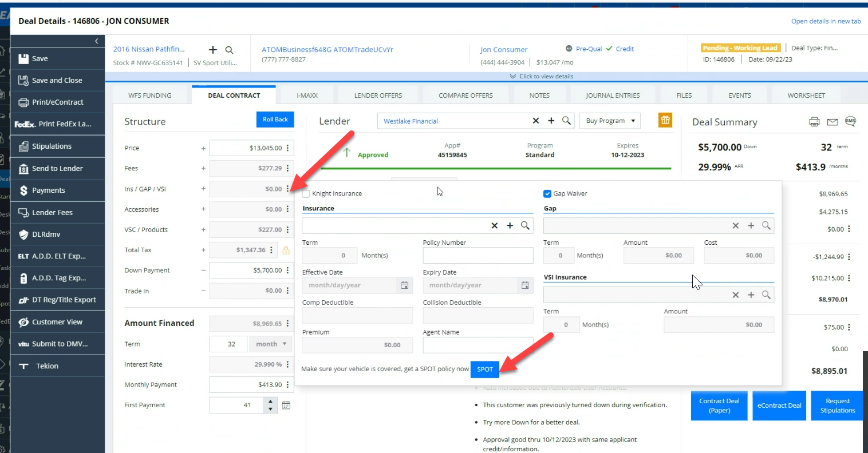Switch to LENDER OFFERS tab
Screen dimensions: 868x453
(x=378, y=96)
